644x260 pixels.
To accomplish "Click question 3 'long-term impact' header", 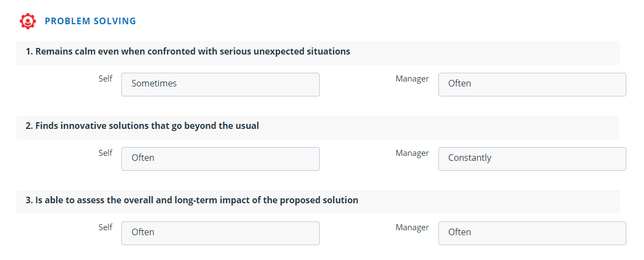I will pyautogui.click(x=318, y=202).
